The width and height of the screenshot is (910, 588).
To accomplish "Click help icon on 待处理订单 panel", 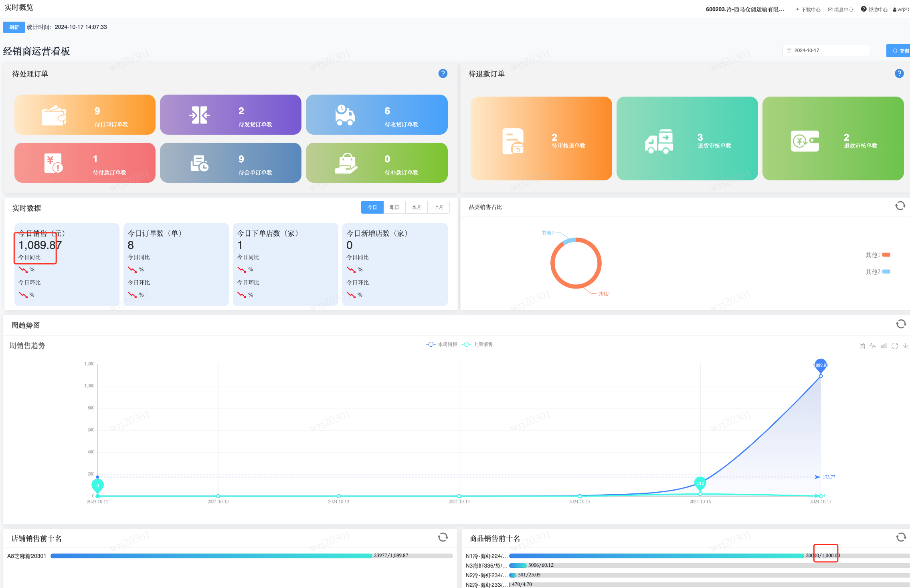I will [x=443, y=73].
